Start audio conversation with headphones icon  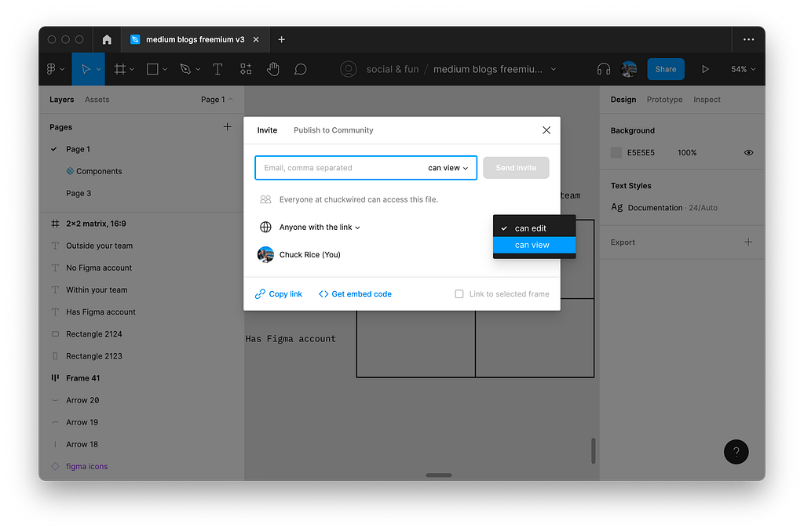[x=604, y=69]
